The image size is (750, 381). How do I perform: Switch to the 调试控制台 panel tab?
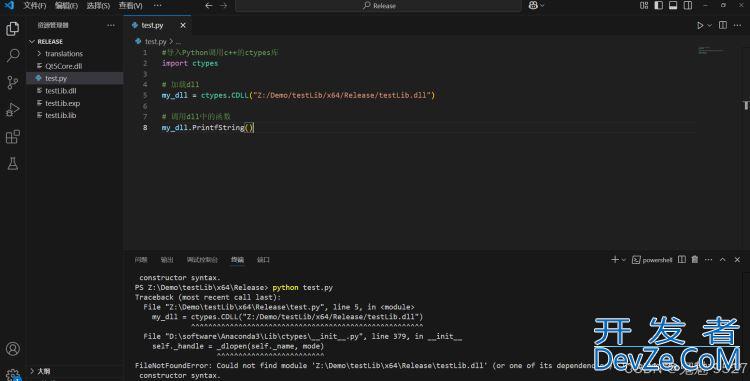(x=202, y=260)
